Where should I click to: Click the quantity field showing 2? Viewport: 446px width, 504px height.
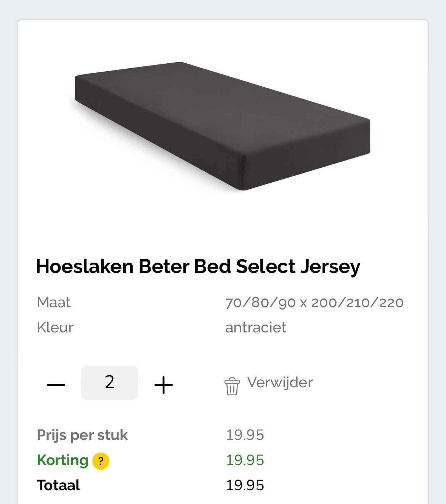click(109, 383)
